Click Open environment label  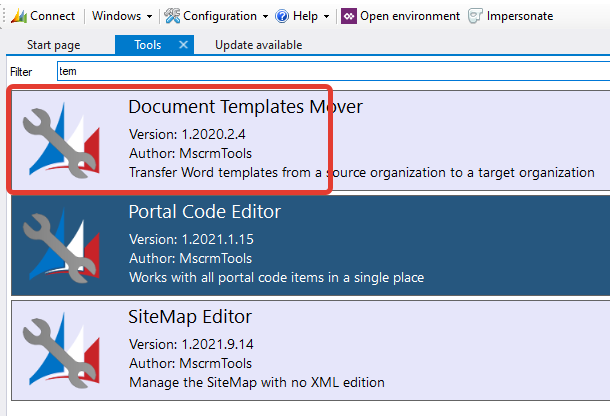(410, 16)
